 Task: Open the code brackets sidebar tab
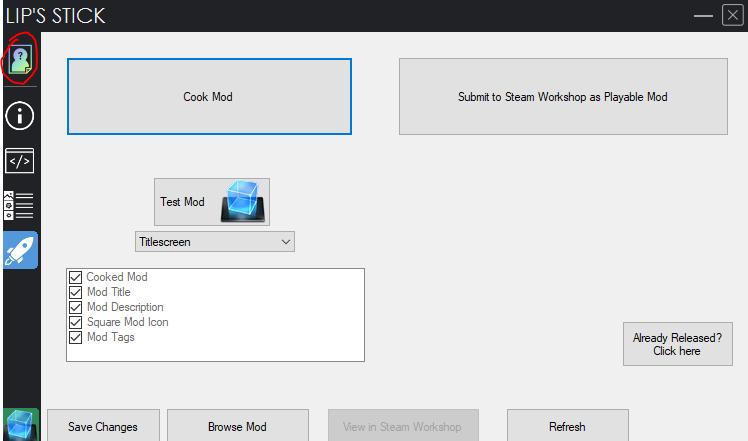(x=20, y=161)
